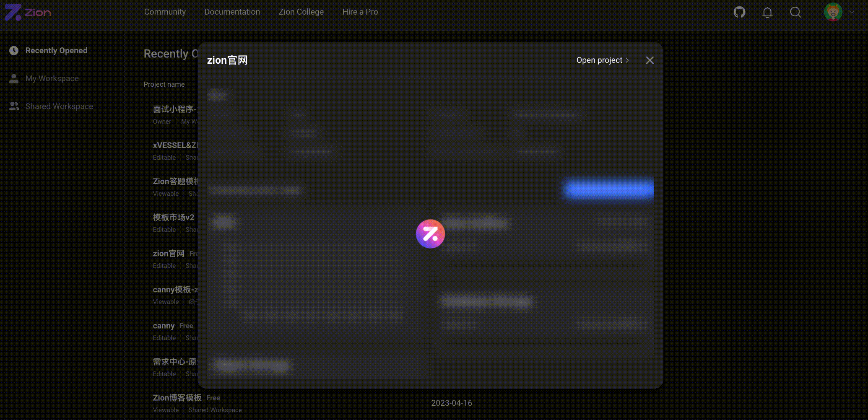The image size is (868, 420).
Task: Select the 模板市场v2 project
Action: [x=174, y=218]
